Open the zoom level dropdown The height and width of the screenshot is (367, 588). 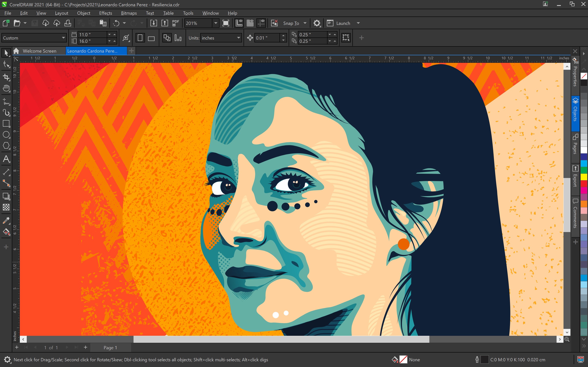215,23
